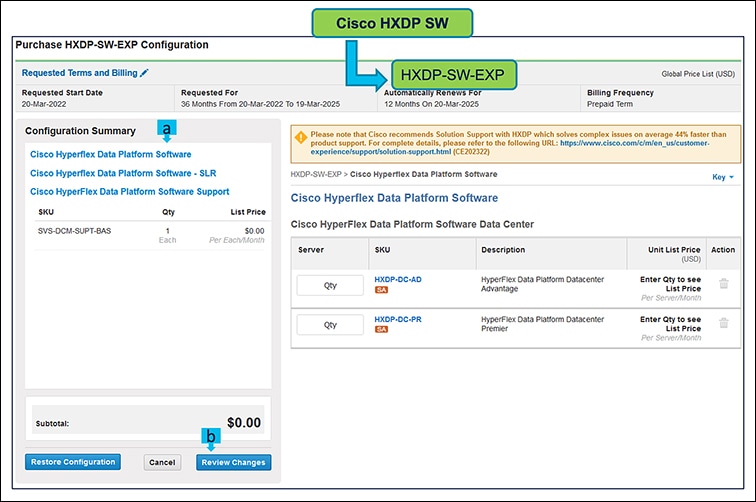756x502 pixels.
Task: Open the HXDP-DC-PR SKU link
Action: coord(398,319)
